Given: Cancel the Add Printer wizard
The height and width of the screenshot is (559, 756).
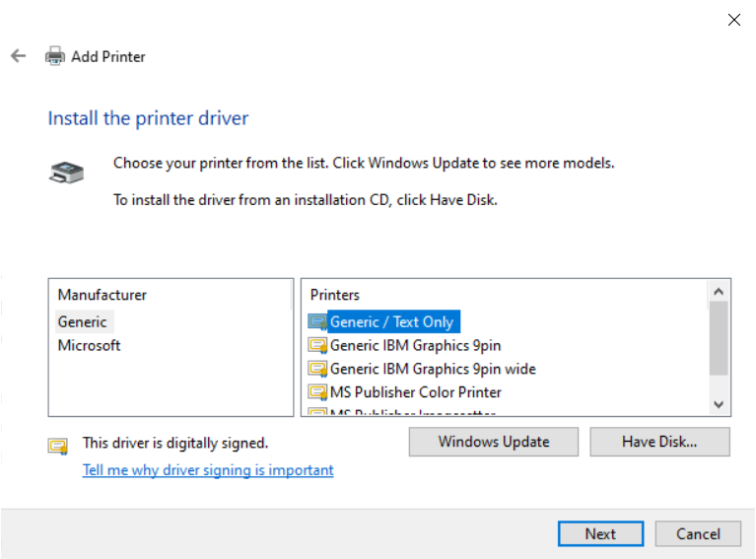Looking at the screenshot, I should (698, 533).
